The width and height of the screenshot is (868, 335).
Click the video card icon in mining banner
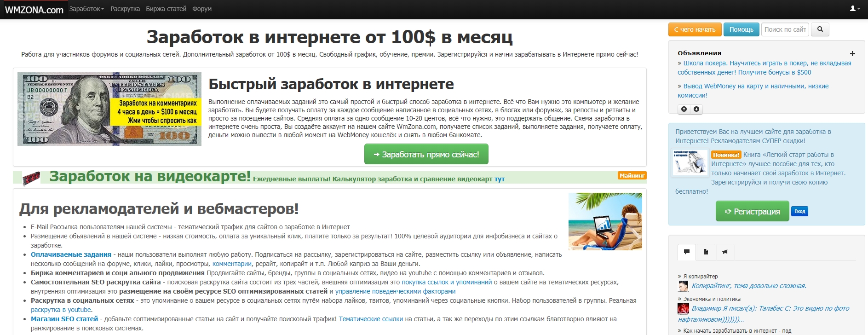(31, 178)
